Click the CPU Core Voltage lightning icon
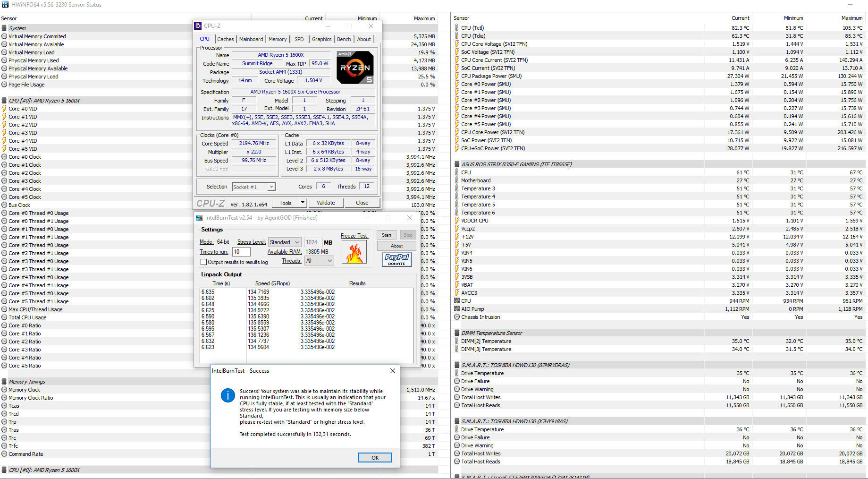 [456, 44]
